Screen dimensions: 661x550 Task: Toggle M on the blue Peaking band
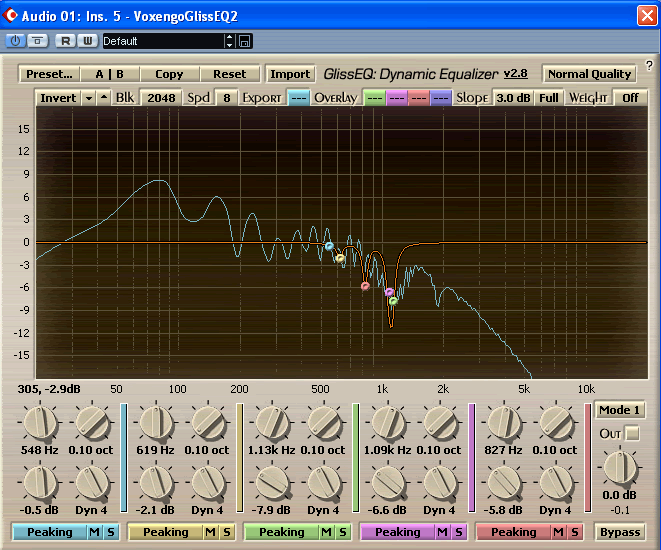pos(94,532)
